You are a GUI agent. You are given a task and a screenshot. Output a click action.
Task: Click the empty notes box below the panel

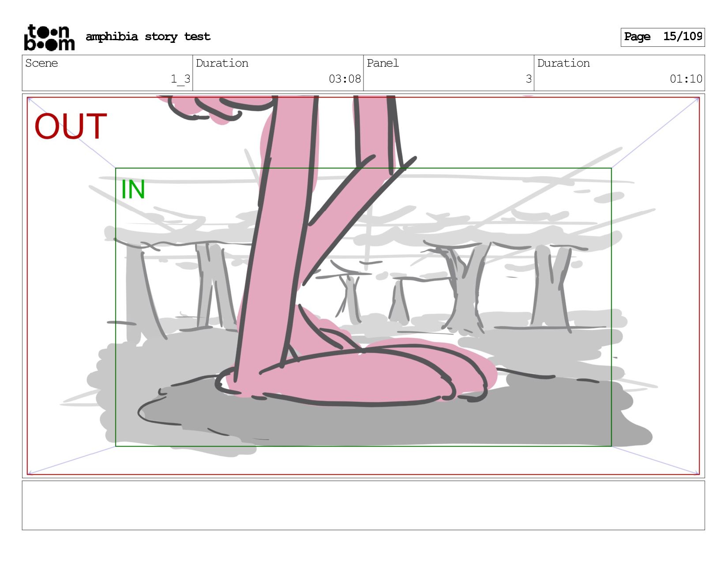tap(363, 505)
